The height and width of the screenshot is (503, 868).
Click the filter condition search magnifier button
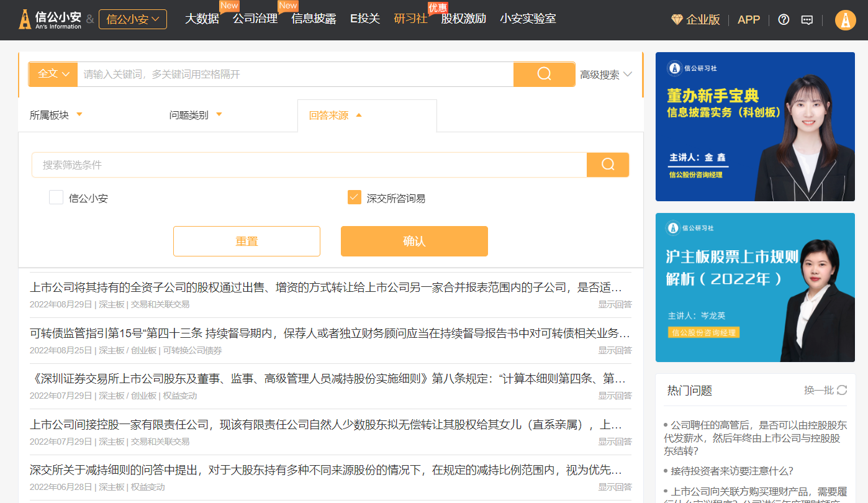(x=607, y=165)
